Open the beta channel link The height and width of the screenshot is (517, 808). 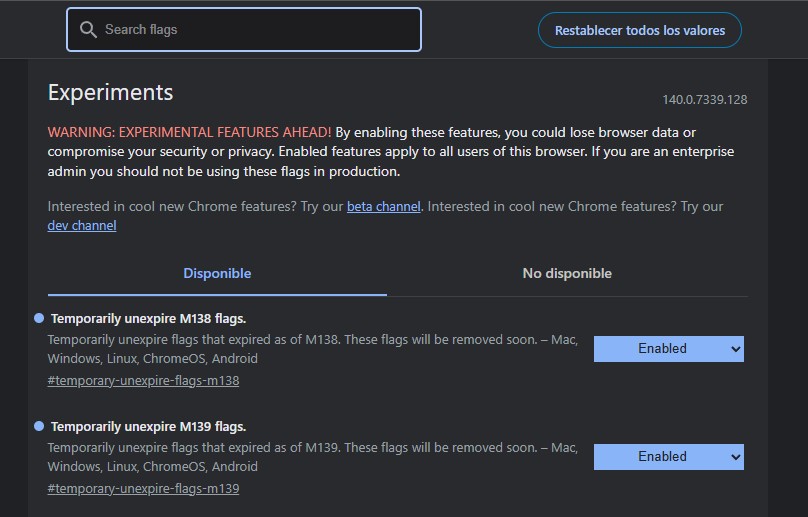coord(384,206)
